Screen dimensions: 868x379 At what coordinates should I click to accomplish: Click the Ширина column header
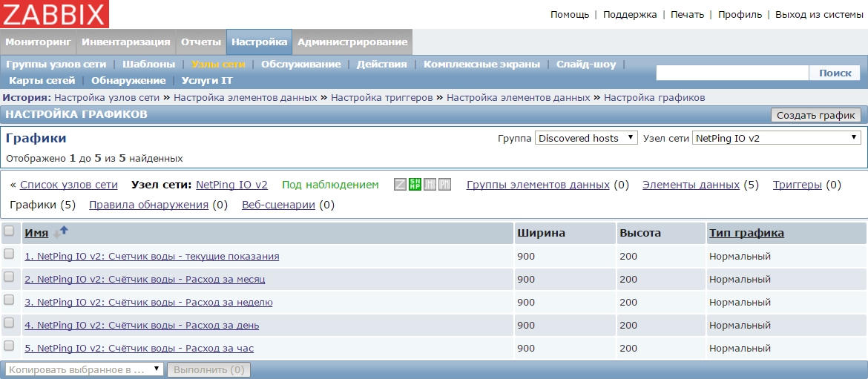[542, 233]
